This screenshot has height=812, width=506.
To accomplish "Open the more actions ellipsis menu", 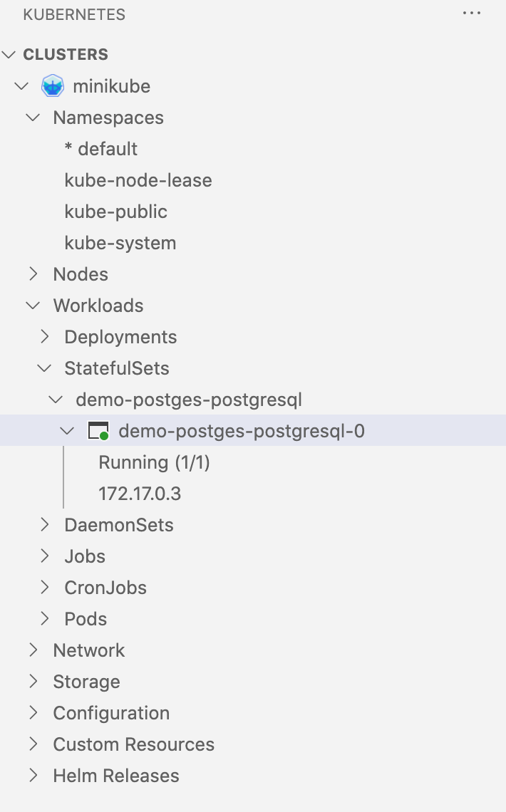I will 472,13.
